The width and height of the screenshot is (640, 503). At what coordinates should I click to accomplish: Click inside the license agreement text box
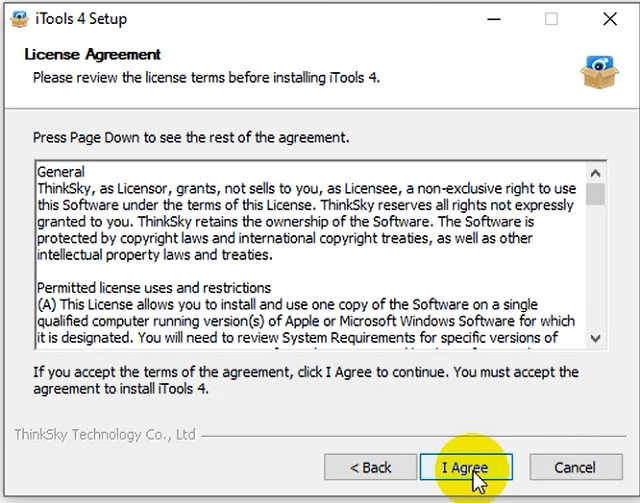tap(310, 255)
